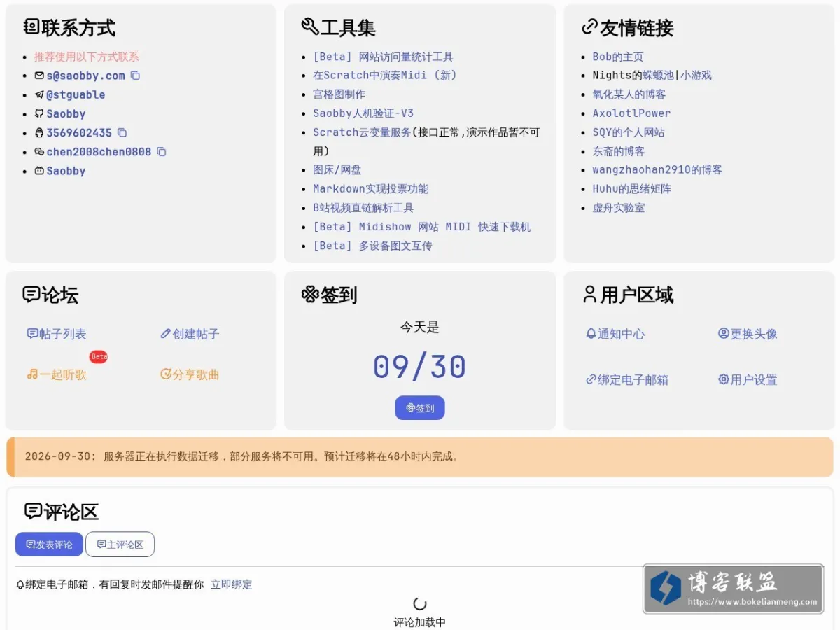The image size is (840, 630).
Task: Copy the s@saobby.com email address
Action: click(136, 76)
